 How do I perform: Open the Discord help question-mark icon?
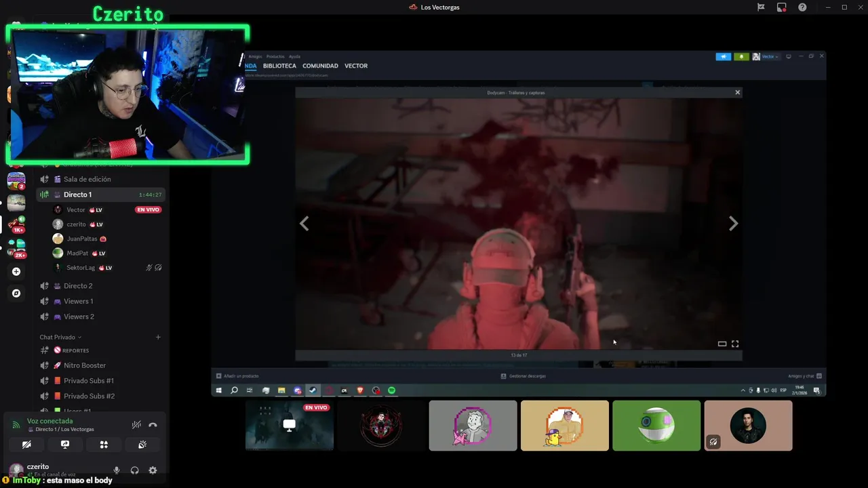(x=802, y=7)
